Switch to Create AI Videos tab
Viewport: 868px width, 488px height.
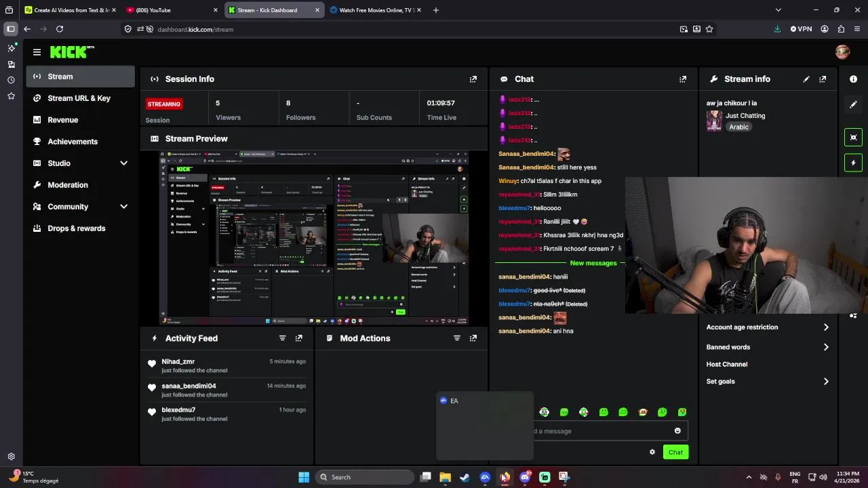70,10
